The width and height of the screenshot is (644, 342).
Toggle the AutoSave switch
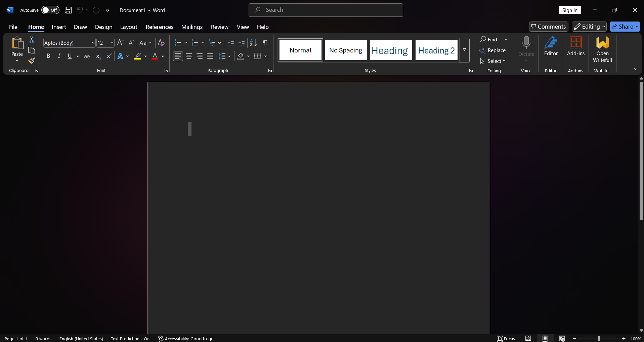click(50, 10)
